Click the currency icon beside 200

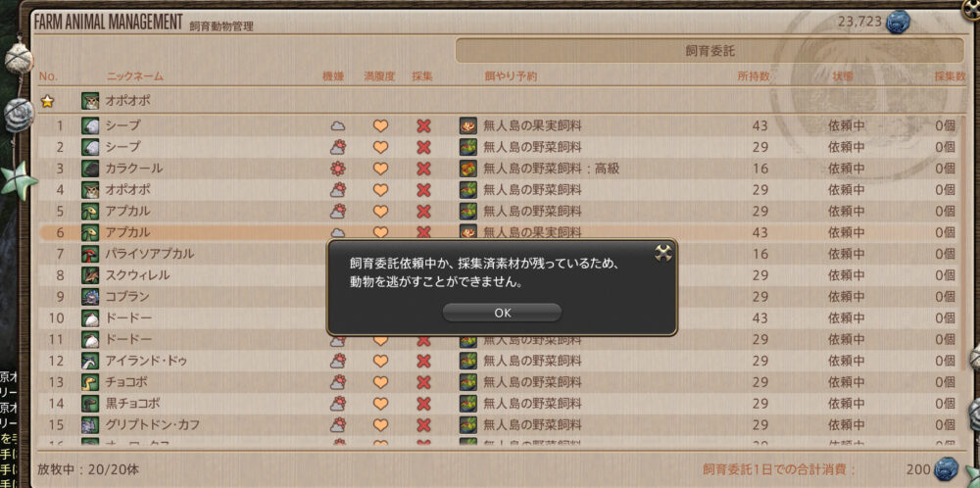(947, 468)
